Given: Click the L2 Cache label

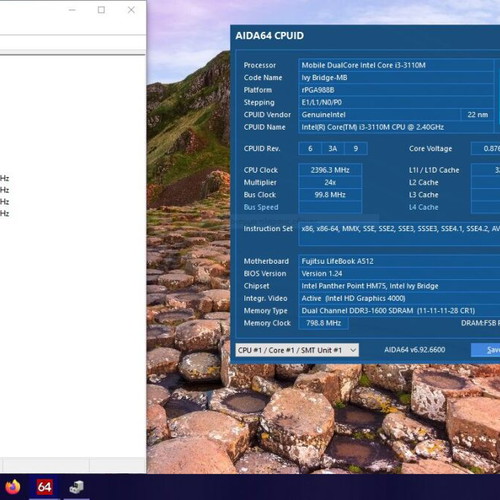Looking at the screenshot, I should click(x=423, y=182).
